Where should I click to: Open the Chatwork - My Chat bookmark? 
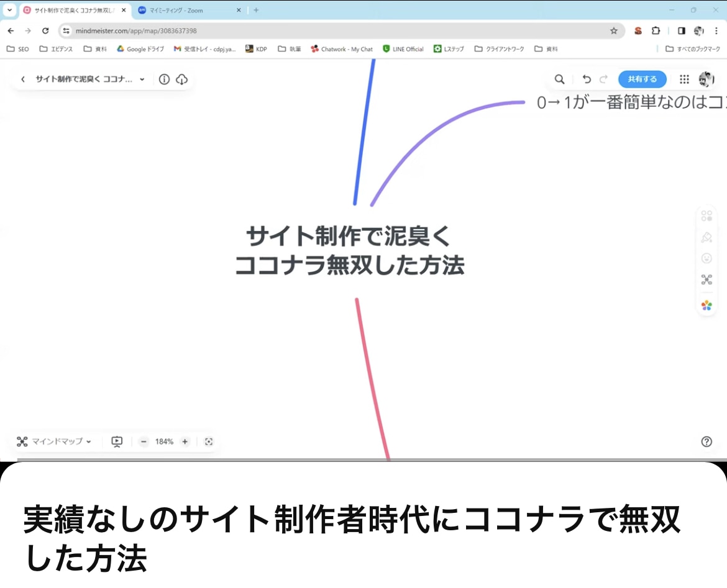point(342,48)
